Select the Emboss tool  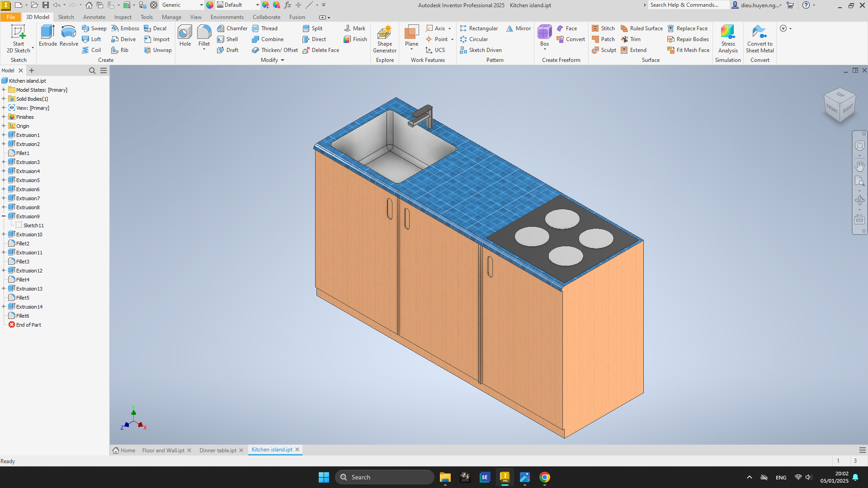tap(125, 28)
